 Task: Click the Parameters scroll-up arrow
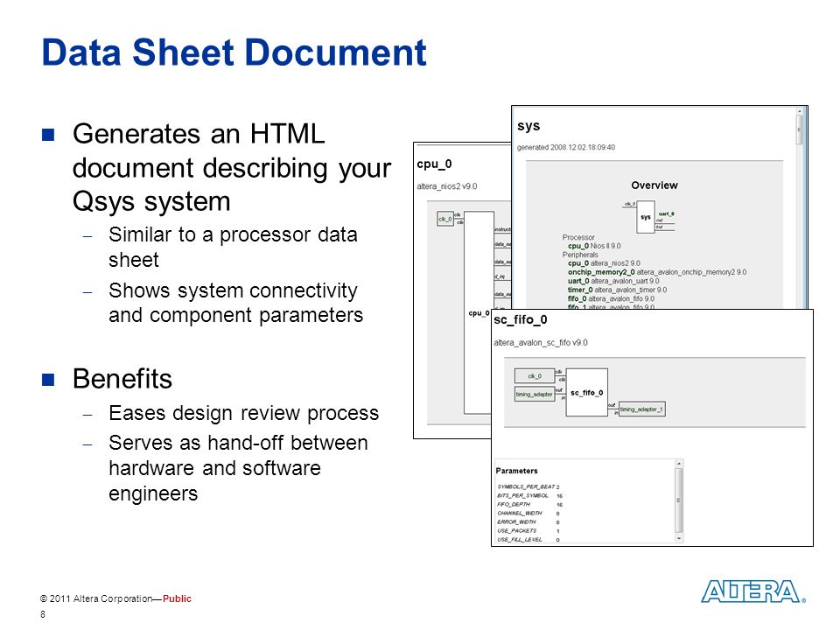(679, 464)
